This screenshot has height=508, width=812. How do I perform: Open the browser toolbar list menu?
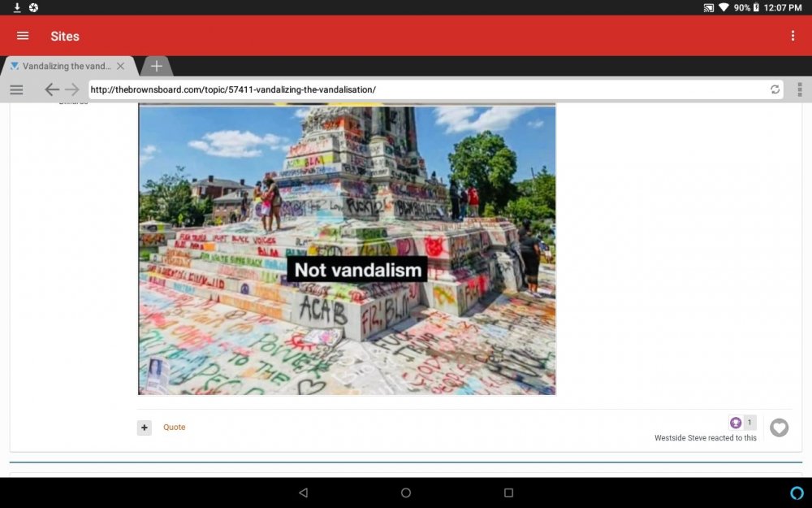tap(16, 89)
